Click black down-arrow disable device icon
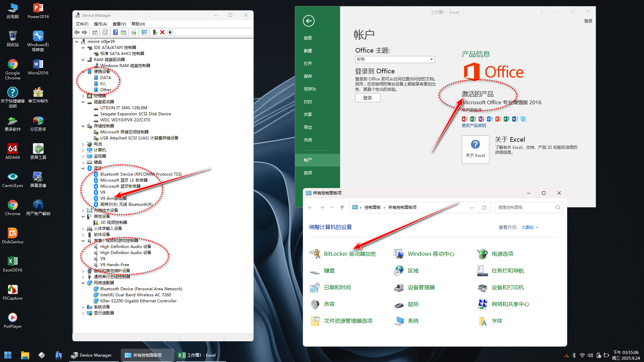 pos(170,32)
